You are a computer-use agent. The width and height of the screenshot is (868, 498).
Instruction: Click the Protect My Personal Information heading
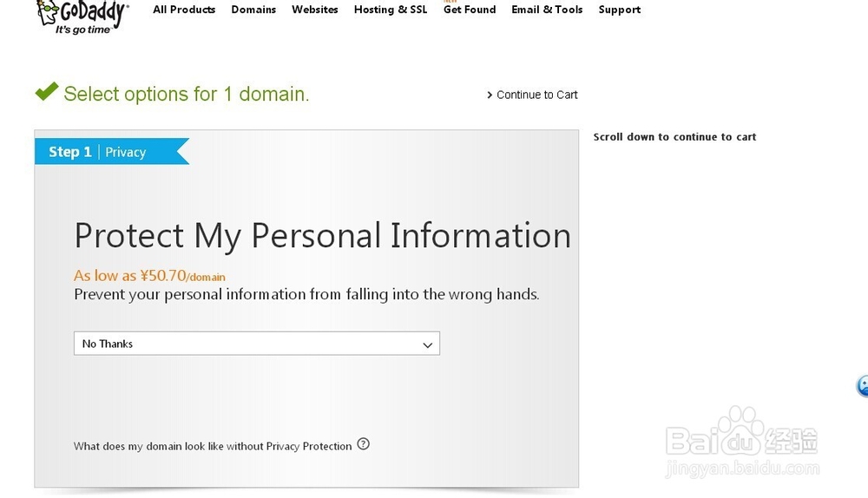coord(322,236)
